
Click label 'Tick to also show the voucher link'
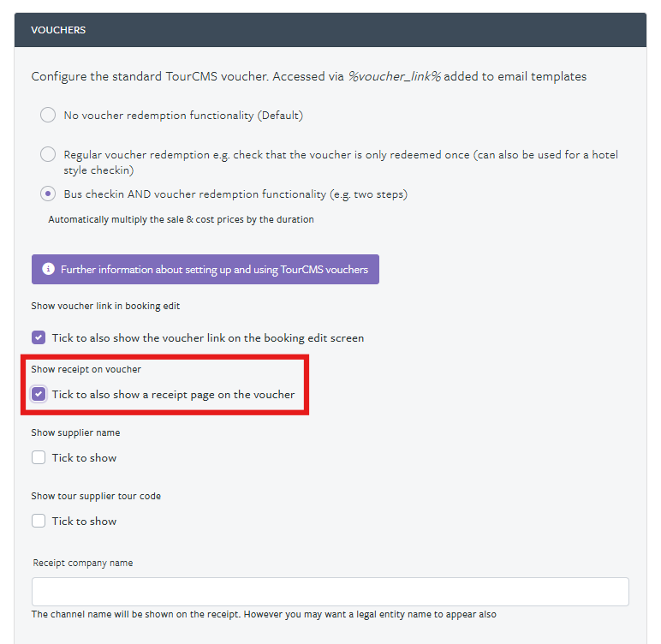click(x=208, y=337)
